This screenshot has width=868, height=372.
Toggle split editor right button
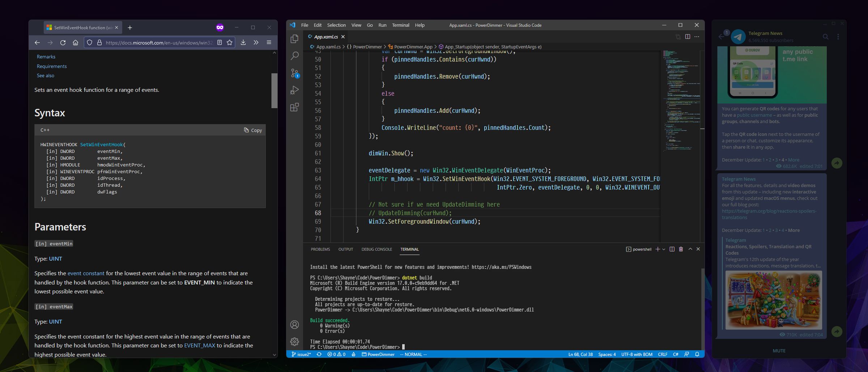click(688, 37)
